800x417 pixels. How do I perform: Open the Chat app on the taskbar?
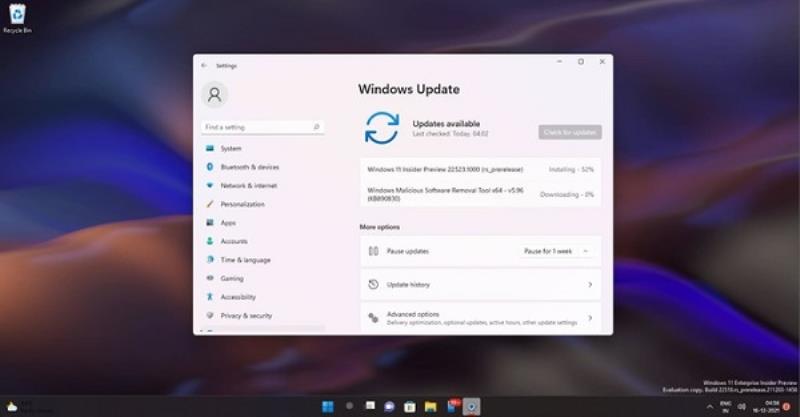click(390, 406)
